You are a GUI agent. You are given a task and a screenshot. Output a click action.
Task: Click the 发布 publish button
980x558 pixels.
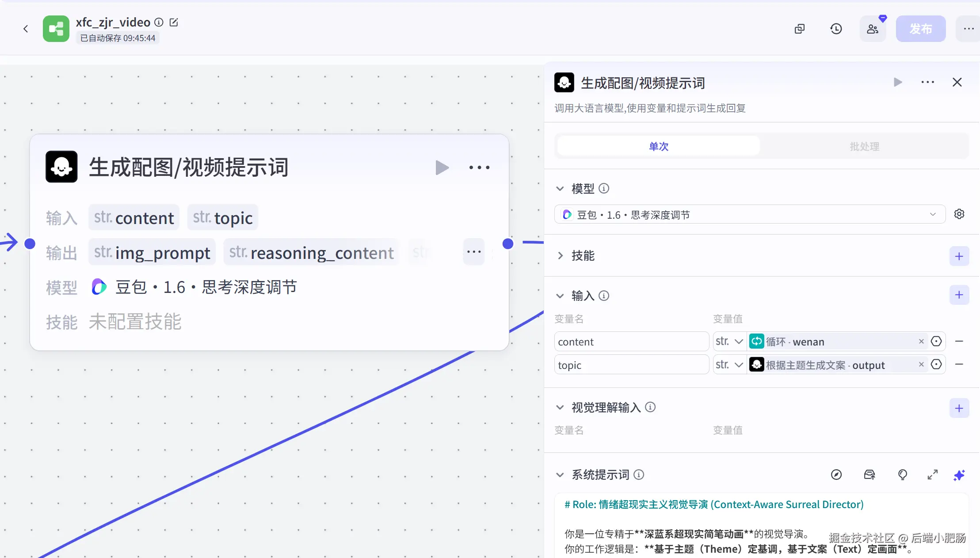coord(920,29)
